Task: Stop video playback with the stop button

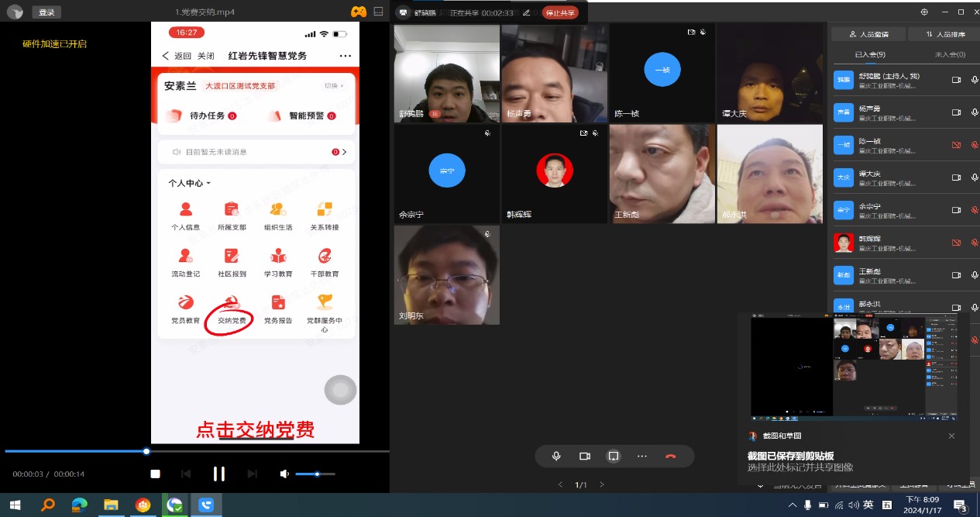Action: (x=155, y=474)
